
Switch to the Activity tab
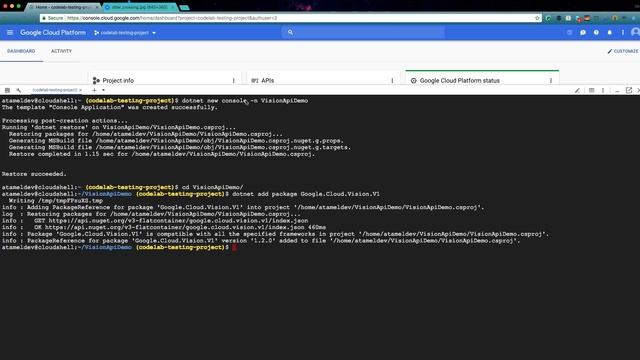pyautogui.click(x=61, y=51)
